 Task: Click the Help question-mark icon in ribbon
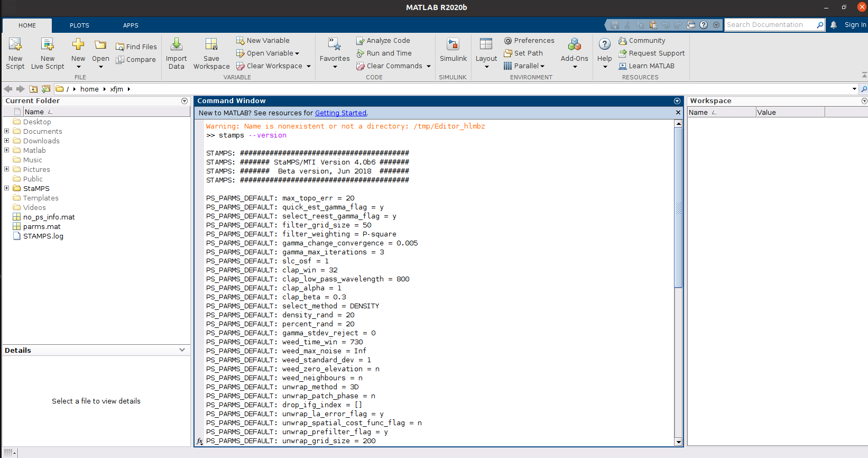click(605, 44)
